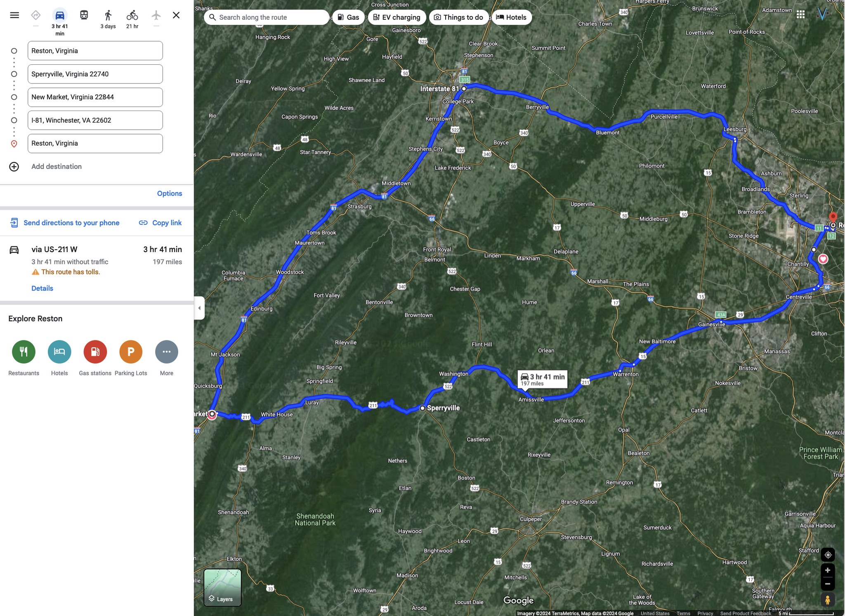845x616 pixels.
Task: Collapse the side panel arrow
Action: (199, 308)
